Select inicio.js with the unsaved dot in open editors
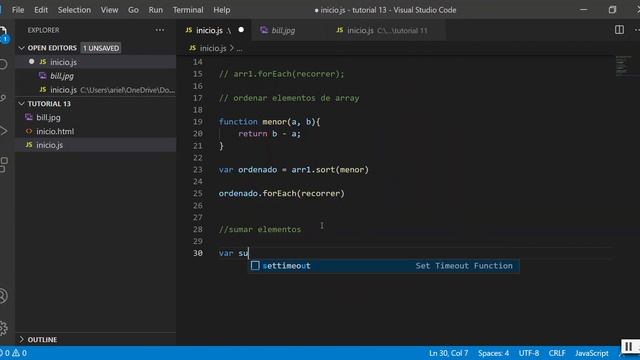Screen dimensions: 640x360 point(96,62)
